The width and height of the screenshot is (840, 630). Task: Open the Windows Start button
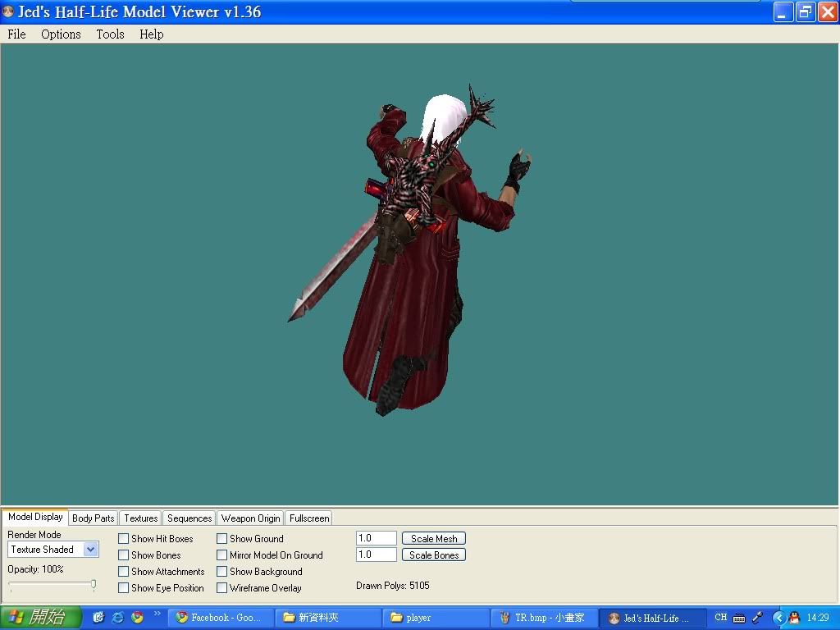click(41, 618)
